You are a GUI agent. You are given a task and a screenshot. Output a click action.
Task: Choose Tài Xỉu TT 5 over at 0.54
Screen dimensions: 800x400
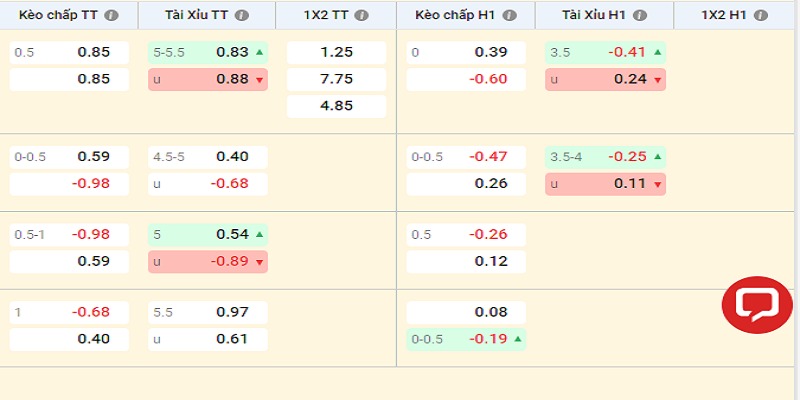pos(208,235)
